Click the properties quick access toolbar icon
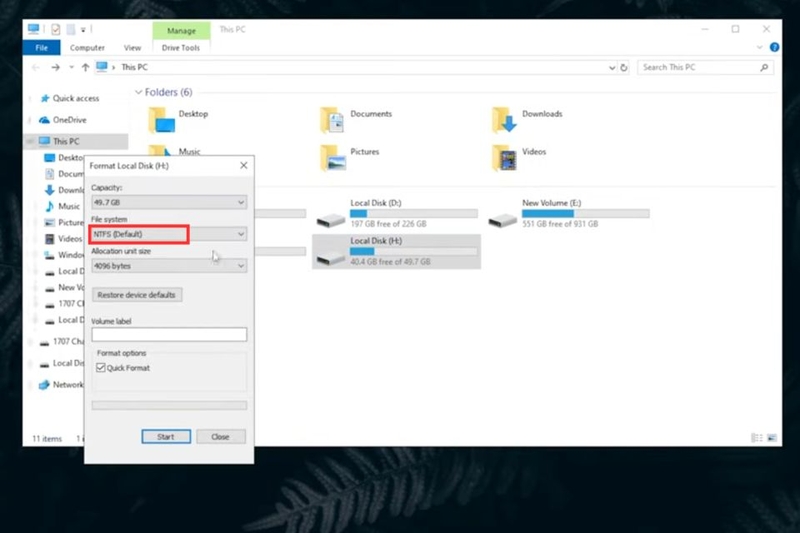Image resolution: width=800 pixels, height=533 pixels. coord(56,30)
